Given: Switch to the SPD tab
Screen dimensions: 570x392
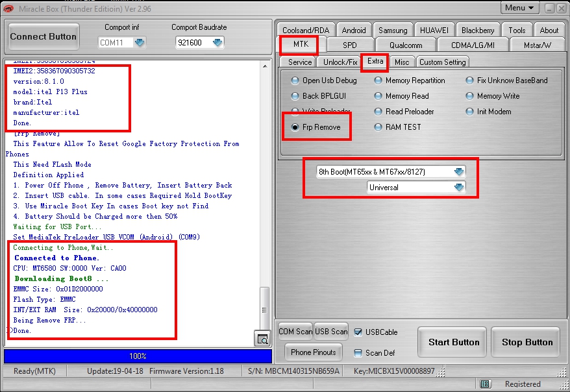Looking at the screenshot, I should pos(350,45).
